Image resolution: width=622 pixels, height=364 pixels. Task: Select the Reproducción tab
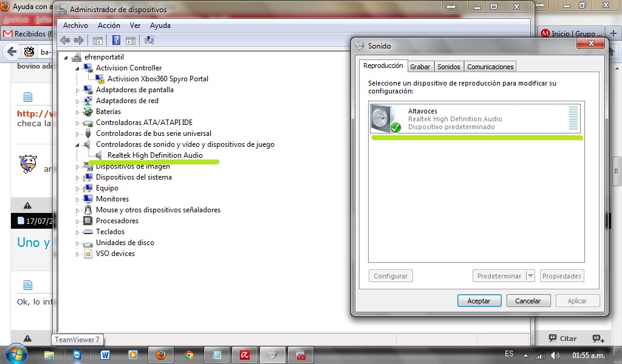coord(383,66)
